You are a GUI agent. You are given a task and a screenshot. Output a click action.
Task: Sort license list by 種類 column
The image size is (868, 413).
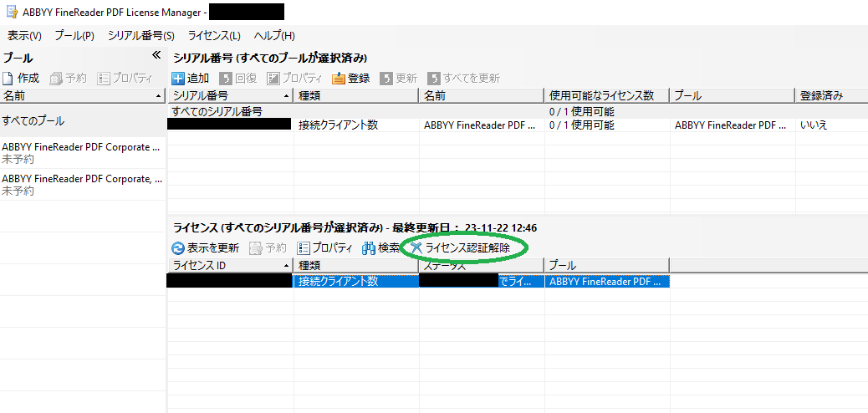click(x=356, y=265)
